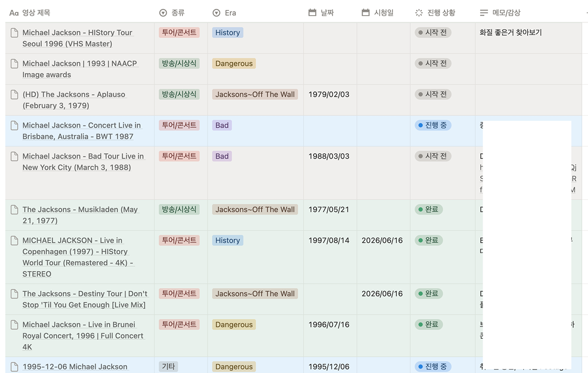The width and height of the screenshot is (588, 373).
Task: Open the Era column header menu
Action: tap(255, 13)
